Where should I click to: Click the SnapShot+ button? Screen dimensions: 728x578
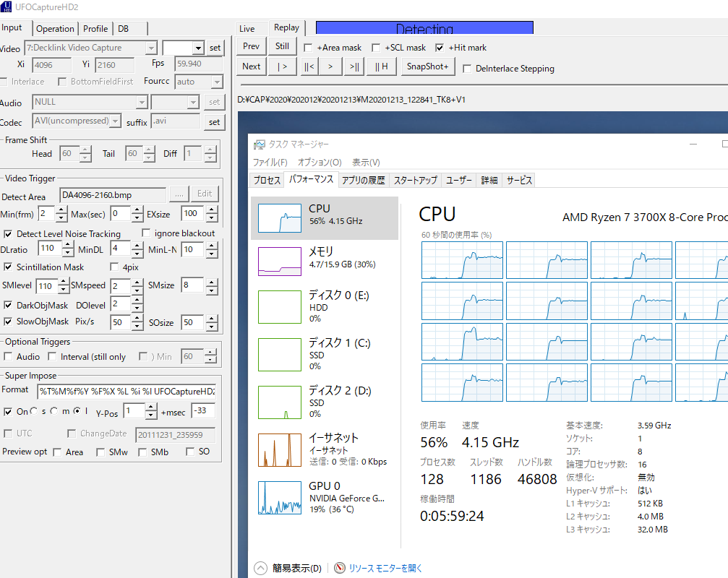coord(427,66)
